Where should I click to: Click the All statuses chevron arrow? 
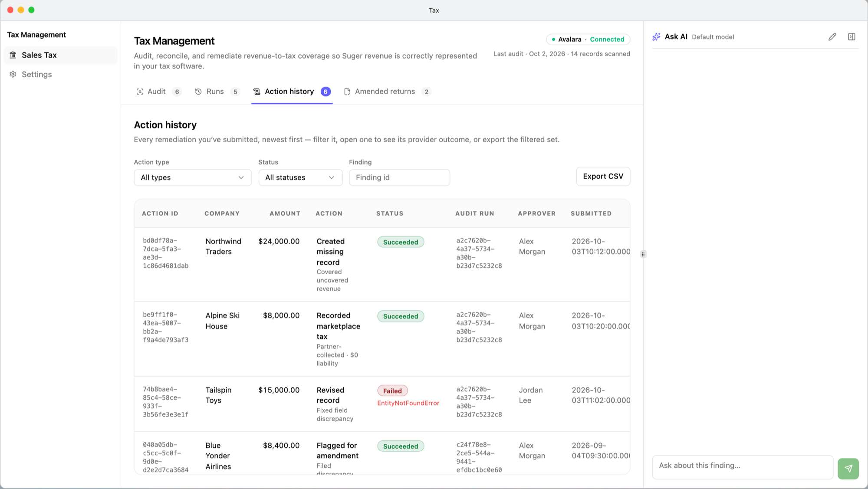coord(332,177)
